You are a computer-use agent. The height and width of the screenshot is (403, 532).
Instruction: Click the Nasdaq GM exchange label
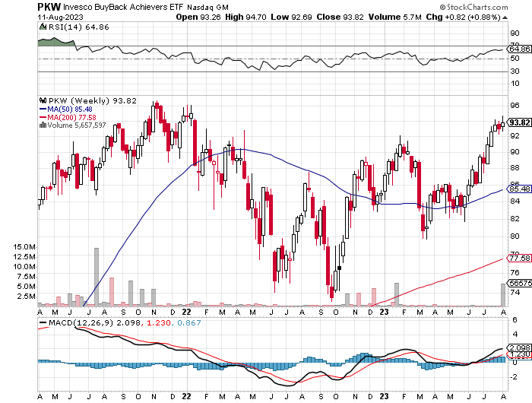pyautogui.click(x=207, y=7)
